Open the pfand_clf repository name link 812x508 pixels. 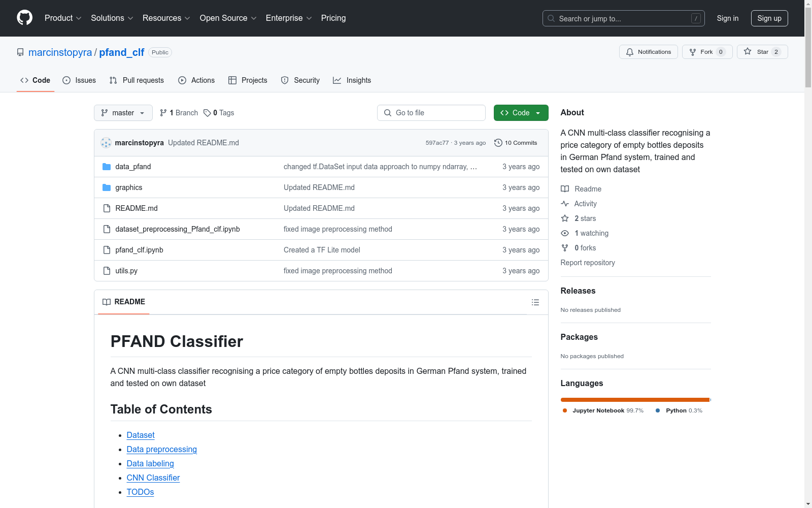click(x=122, y=52)
